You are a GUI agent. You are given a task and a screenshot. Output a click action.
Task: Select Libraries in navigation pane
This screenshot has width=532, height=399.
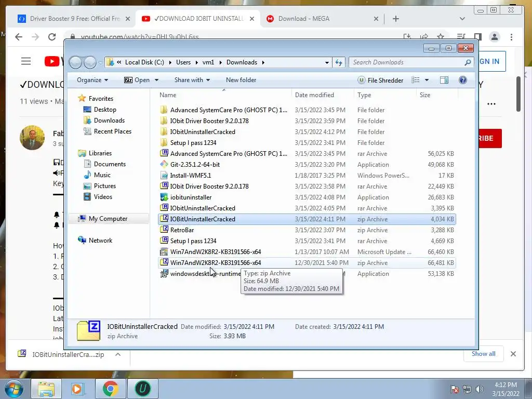tap(100, 153)
